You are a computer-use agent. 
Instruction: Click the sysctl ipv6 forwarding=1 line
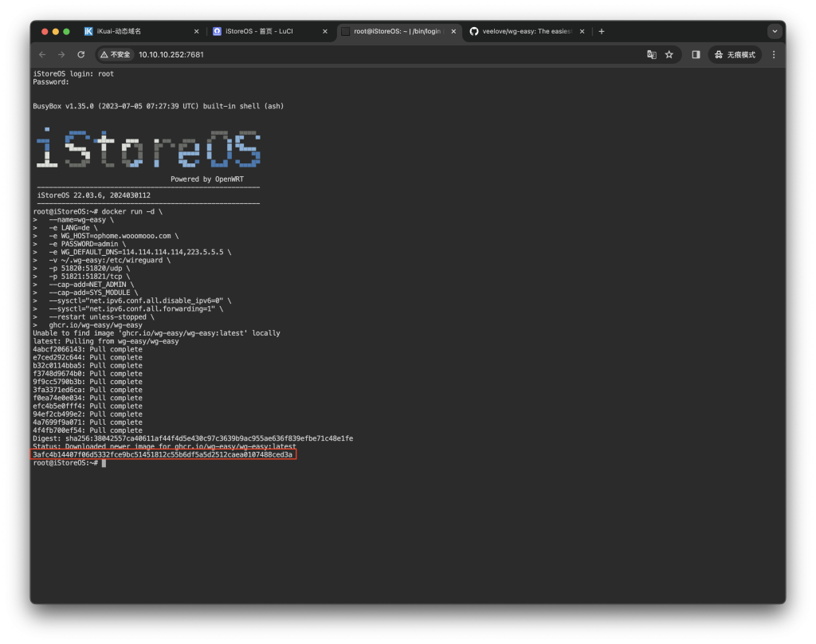click(128, 309)
